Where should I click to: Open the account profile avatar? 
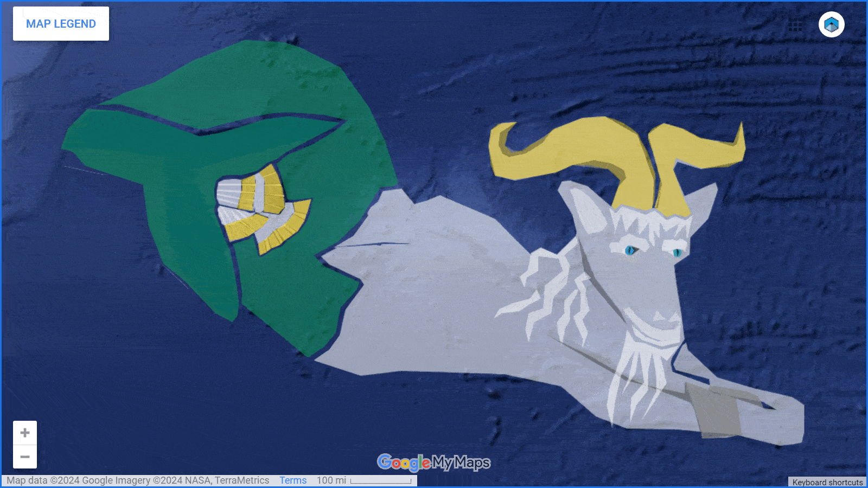coord(831,25)
